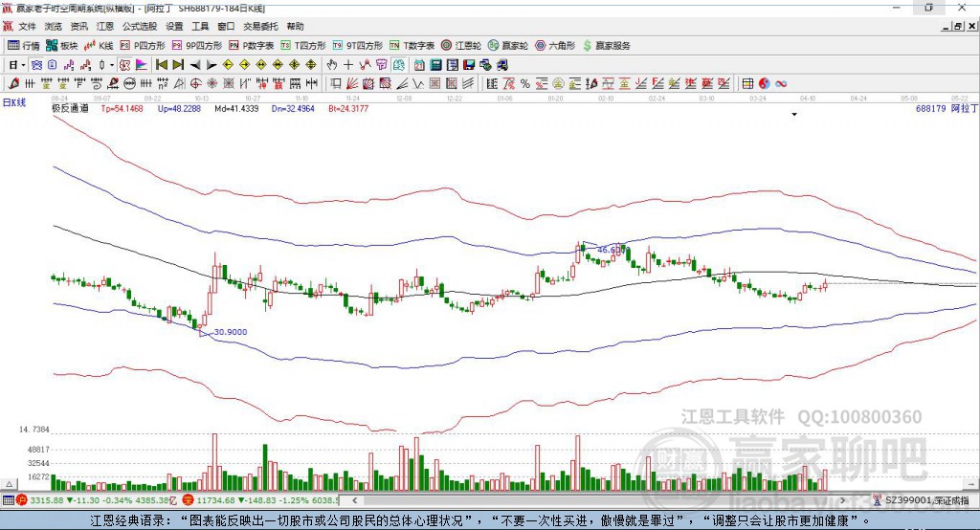Open the 六角形 hexagon tool
This screenshot has height=530, width=980.
tap(555, 46)
